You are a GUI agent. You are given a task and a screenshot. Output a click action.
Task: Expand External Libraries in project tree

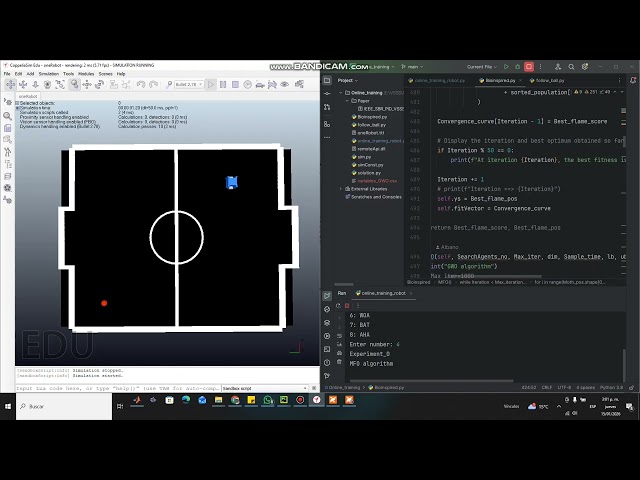341,189
